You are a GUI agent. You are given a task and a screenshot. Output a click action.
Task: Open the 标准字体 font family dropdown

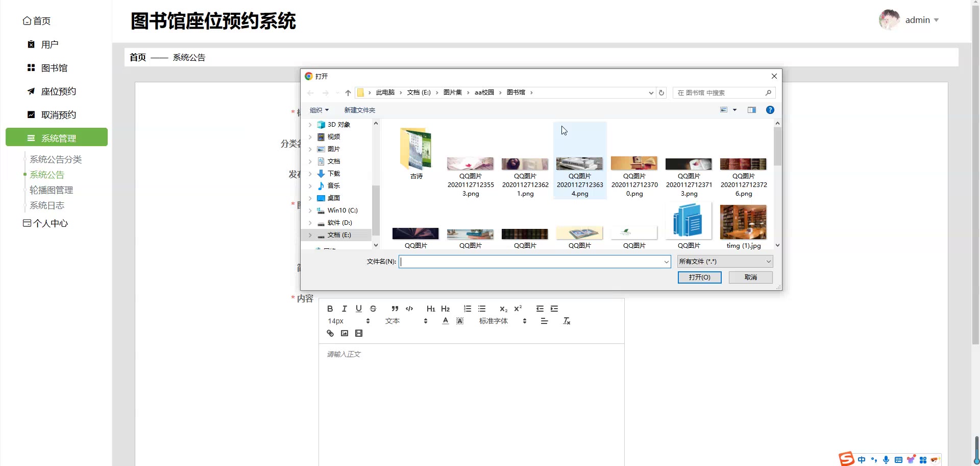click(502, 321)
